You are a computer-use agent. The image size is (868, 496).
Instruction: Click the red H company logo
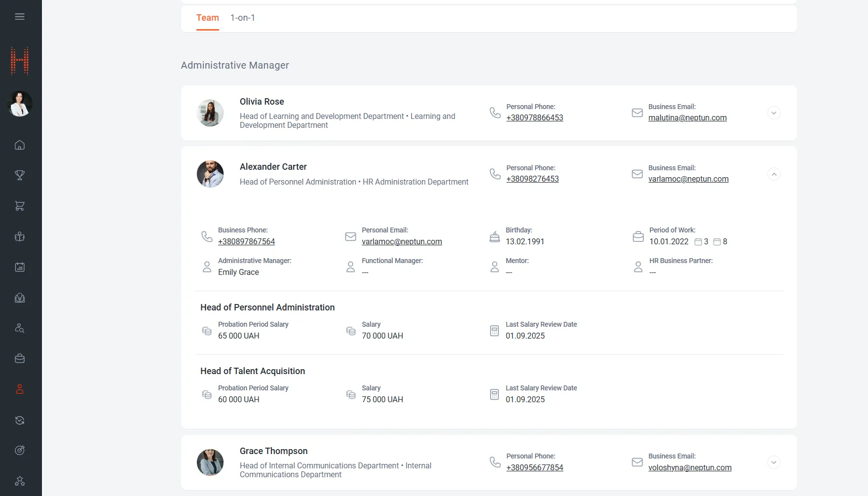pyautogui.click(x=20, y=61)
